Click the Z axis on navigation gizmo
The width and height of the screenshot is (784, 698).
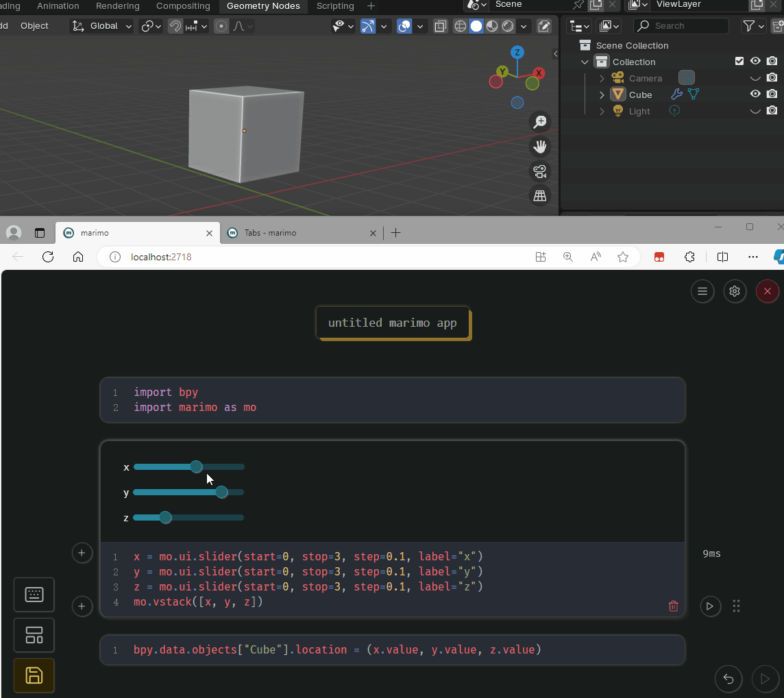(x=517, y=53)
